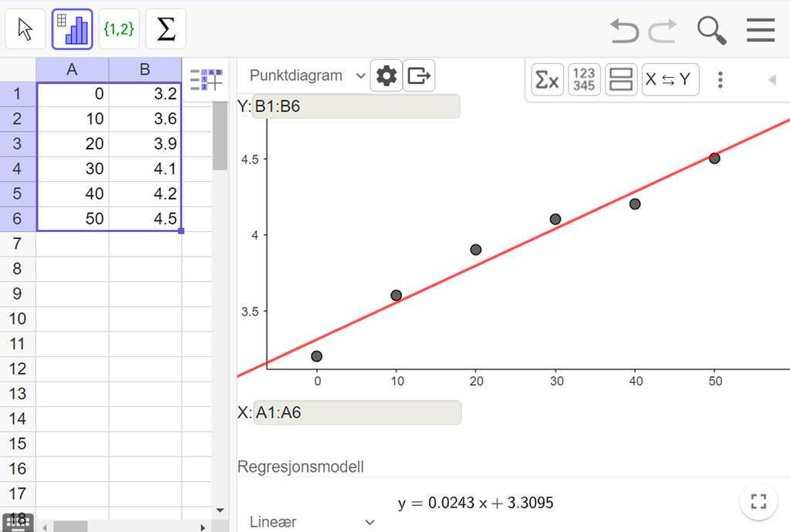Export the plot to graphics view
Image resolution: width=790 pixels, height=532 pixels.
(417, 75)
